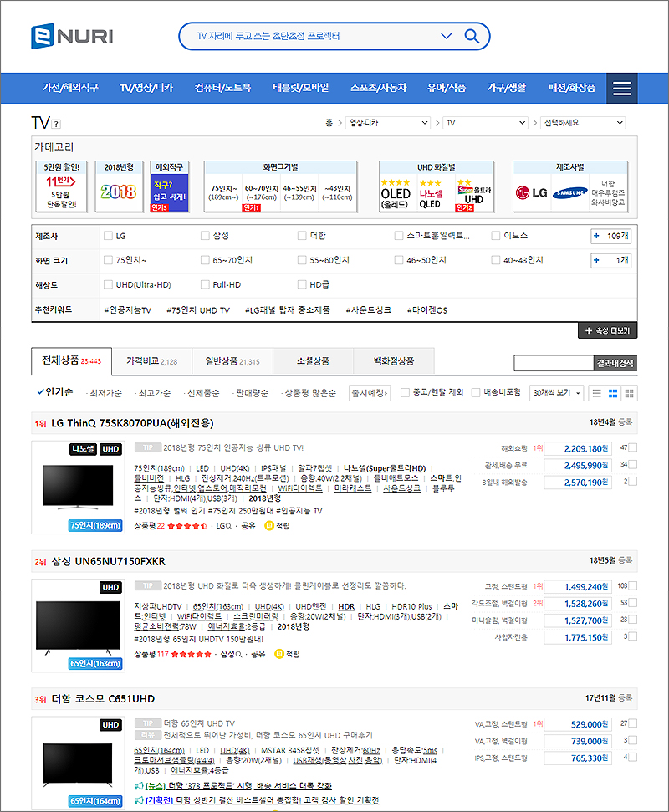The image size is (669, 812).
Task: Switch to the 가격비교 tab
Action: 151,361
